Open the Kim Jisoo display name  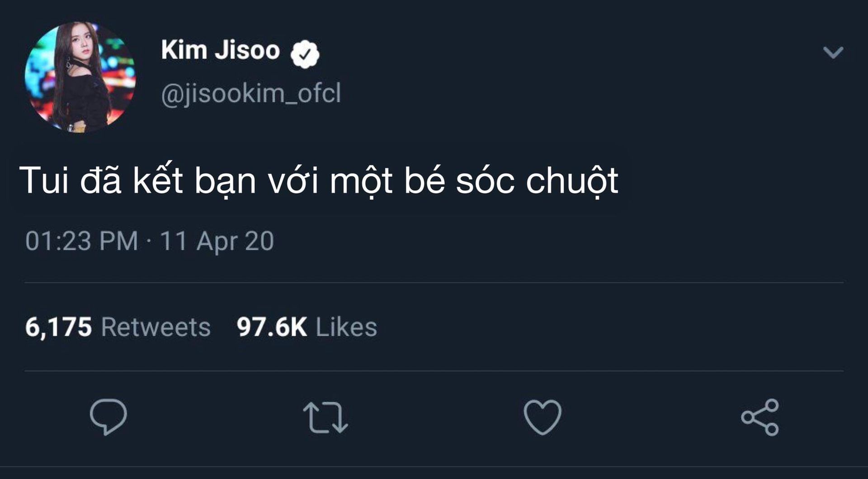(220, 50)
